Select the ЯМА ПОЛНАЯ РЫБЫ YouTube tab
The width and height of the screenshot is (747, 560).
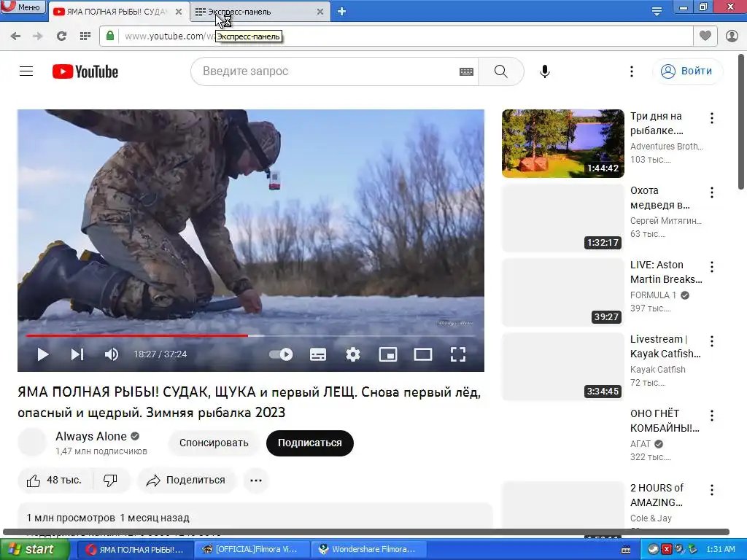[x=118, y=12]
